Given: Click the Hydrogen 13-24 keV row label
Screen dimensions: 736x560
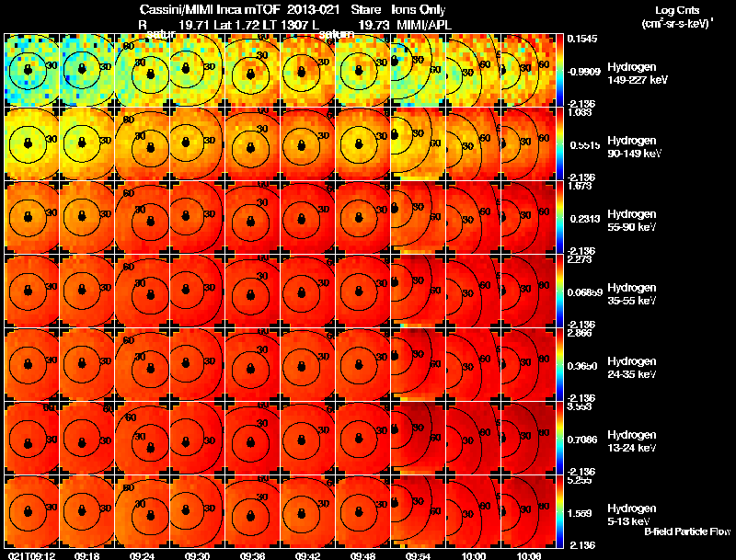Looking at the screenshot, I should coord(632,440).
